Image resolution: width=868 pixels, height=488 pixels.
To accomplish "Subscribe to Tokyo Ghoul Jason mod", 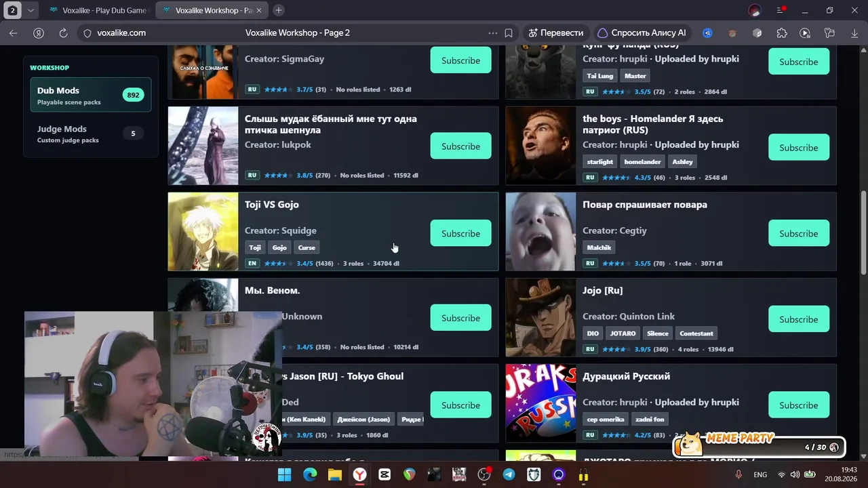I will pyautogui.click(x=460, y=405).
